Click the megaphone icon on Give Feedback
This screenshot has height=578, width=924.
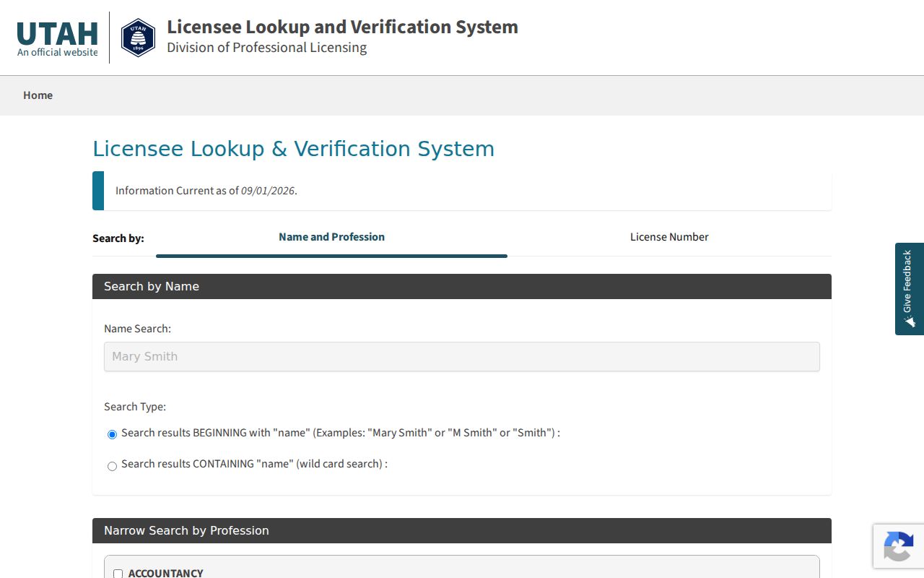[x=909, y=322]
